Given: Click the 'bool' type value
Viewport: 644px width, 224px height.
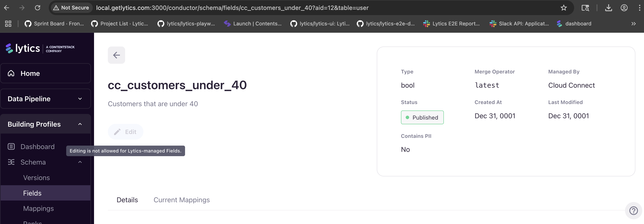Looking at the screenshot, I should click(x=408, y=86).
